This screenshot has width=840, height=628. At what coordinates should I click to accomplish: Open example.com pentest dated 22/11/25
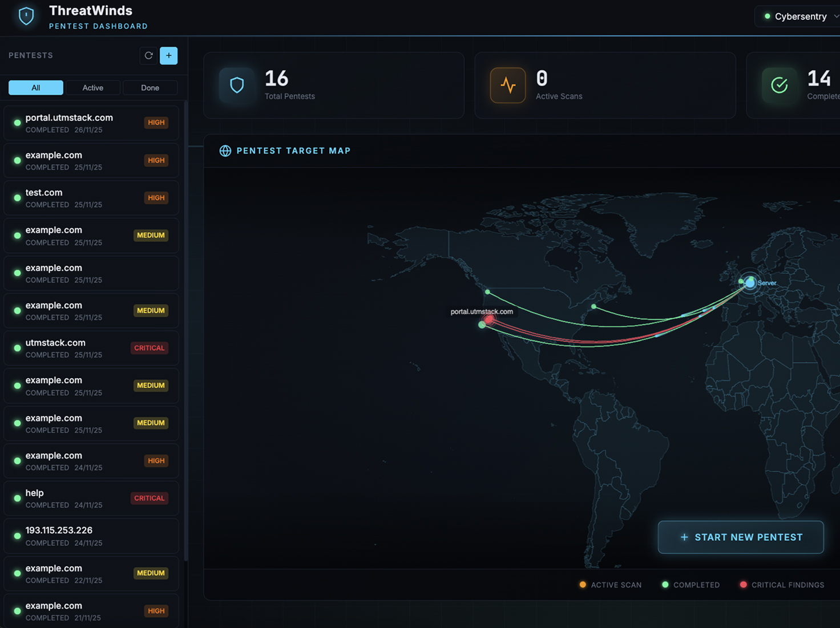tap(91, 574)
